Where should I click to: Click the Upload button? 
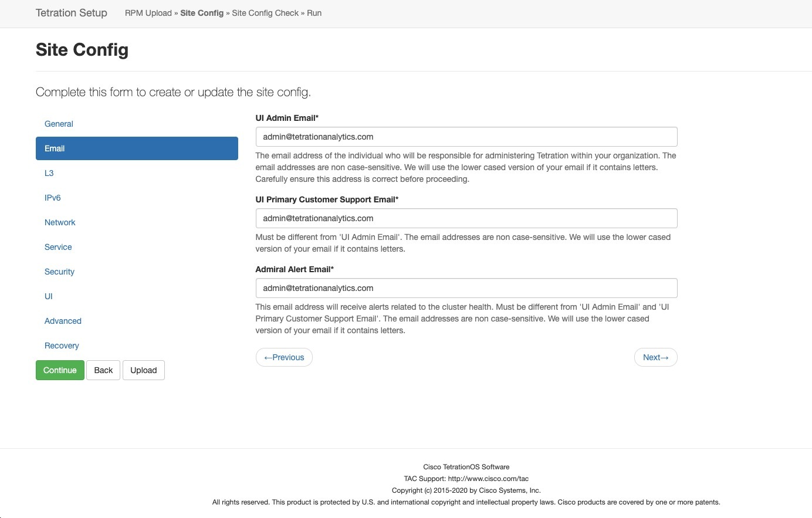click(x=143, y=370)
